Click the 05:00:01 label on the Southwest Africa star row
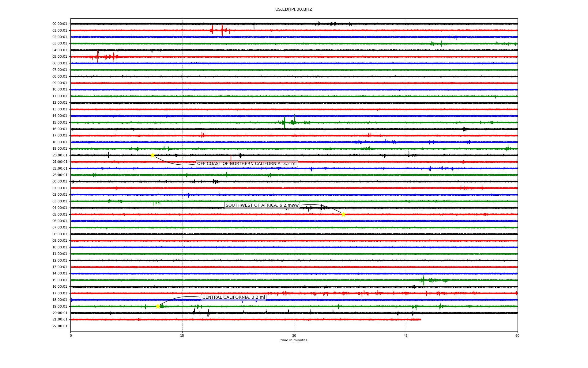This screenshot has width=588, height=368. point(60,215)
